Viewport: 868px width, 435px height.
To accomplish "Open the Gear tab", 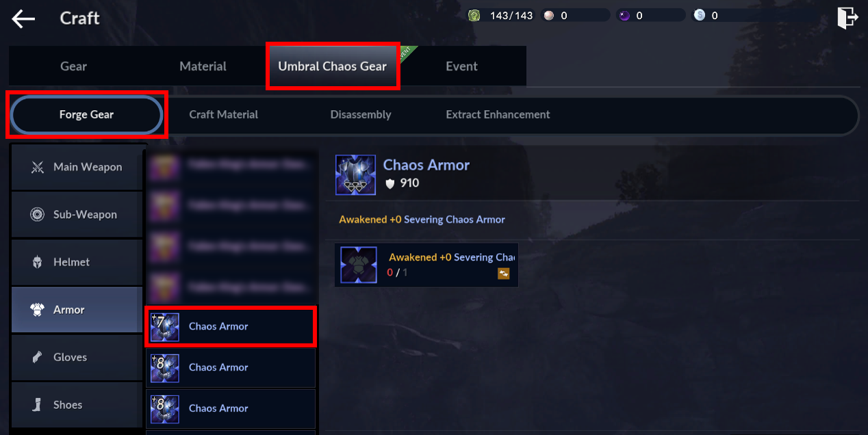I will click(74, 66).
